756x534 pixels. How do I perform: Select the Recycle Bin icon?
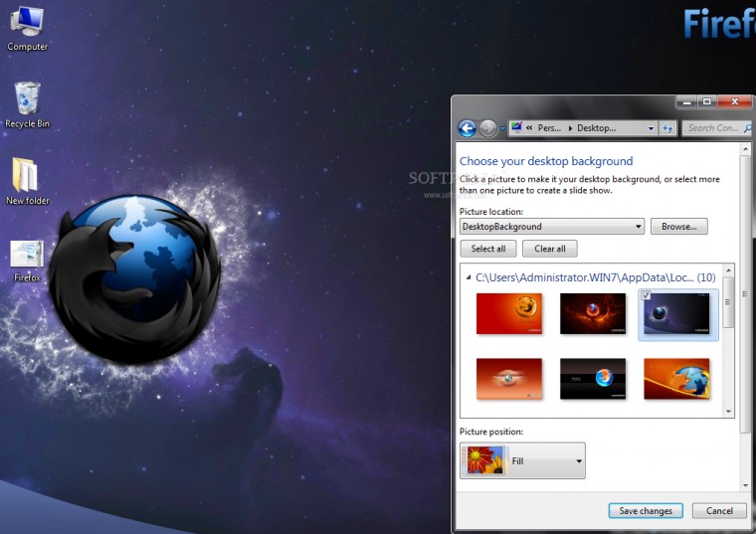pyautogui.click(x=27, y=105)
